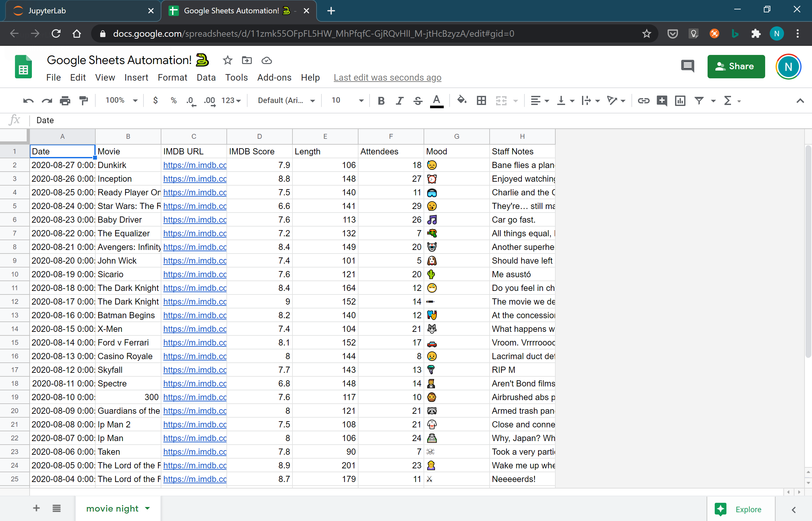Open the Format menu
Screen dimensions: 812x521
coord(172,77)
